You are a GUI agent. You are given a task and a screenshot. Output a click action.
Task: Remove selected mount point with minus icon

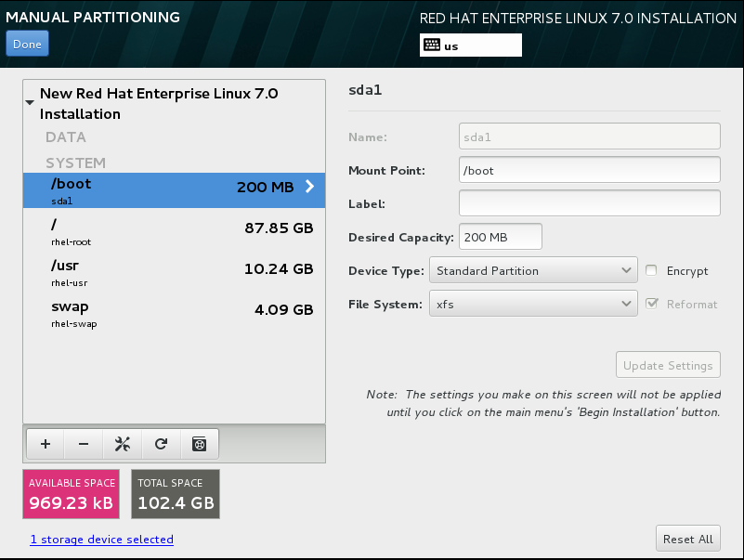(x=84, y=444)
